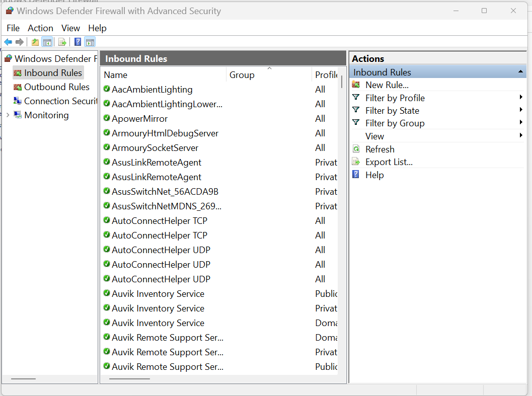Click the New Rule icon in Actions pane
Screen dimensions: 532x396
pyautogui.click(x=356, y=85)
